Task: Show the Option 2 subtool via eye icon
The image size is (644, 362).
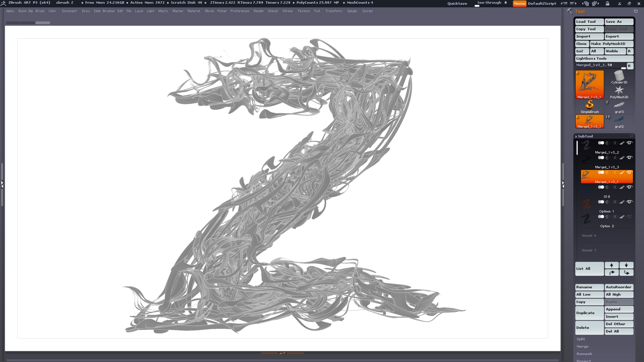Action: click(630, 217)
